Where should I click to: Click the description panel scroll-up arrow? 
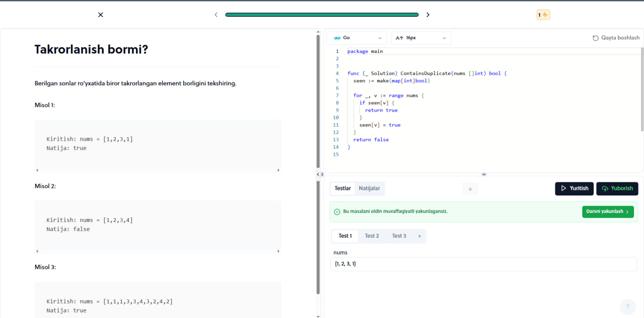pos(318,31)
